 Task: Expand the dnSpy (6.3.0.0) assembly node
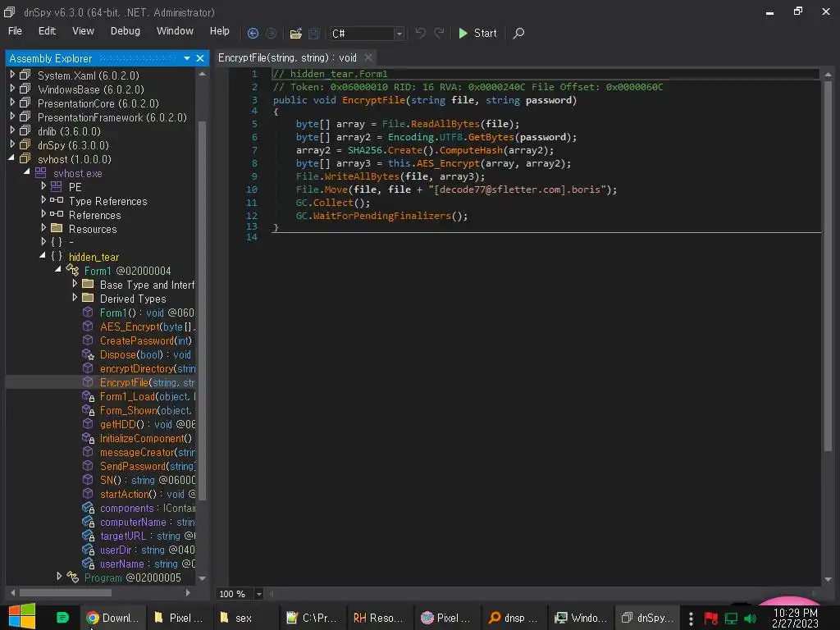click(x=12, y=144)
